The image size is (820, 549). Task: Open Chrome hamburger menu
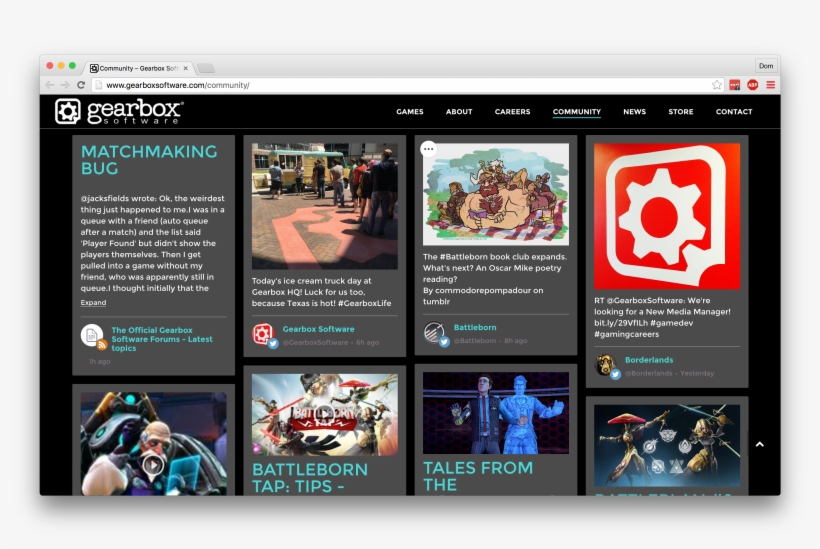click(771, 85)
